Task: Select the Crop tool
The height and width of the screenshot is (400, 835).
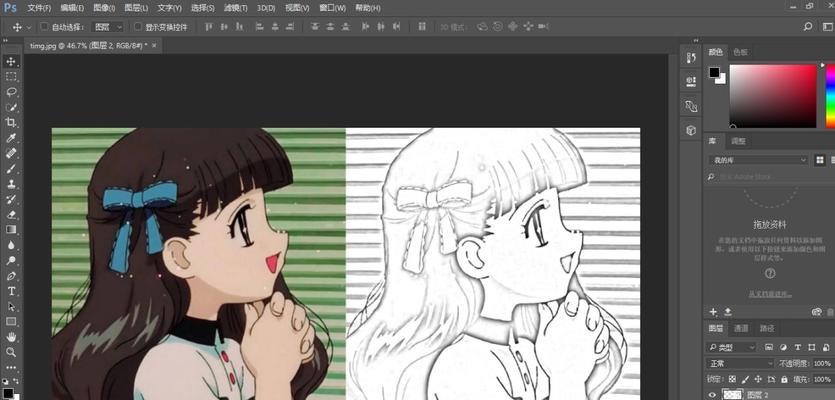Action: coord(11,123)
